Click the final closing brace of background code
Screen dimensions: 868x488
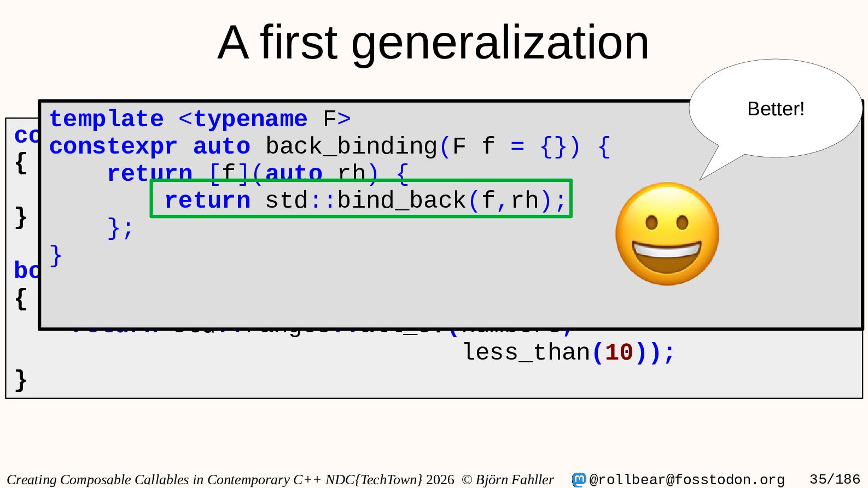click(21, 380)
